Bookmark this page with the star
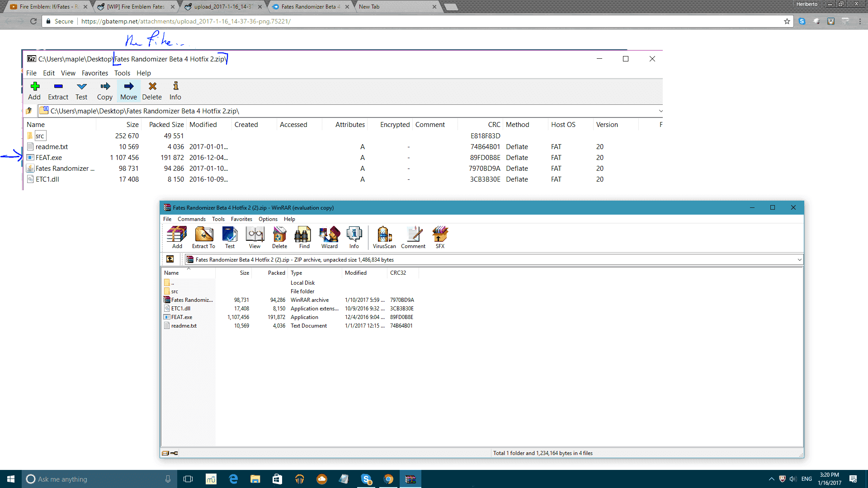Screen dimensions: 868x488 click(787, 21)
